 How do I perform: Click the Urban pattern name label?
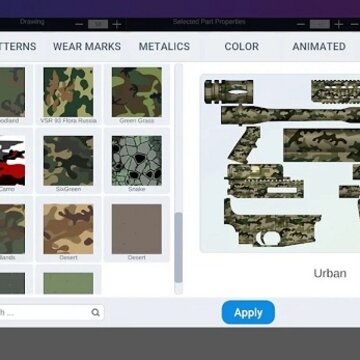point(330,273)
